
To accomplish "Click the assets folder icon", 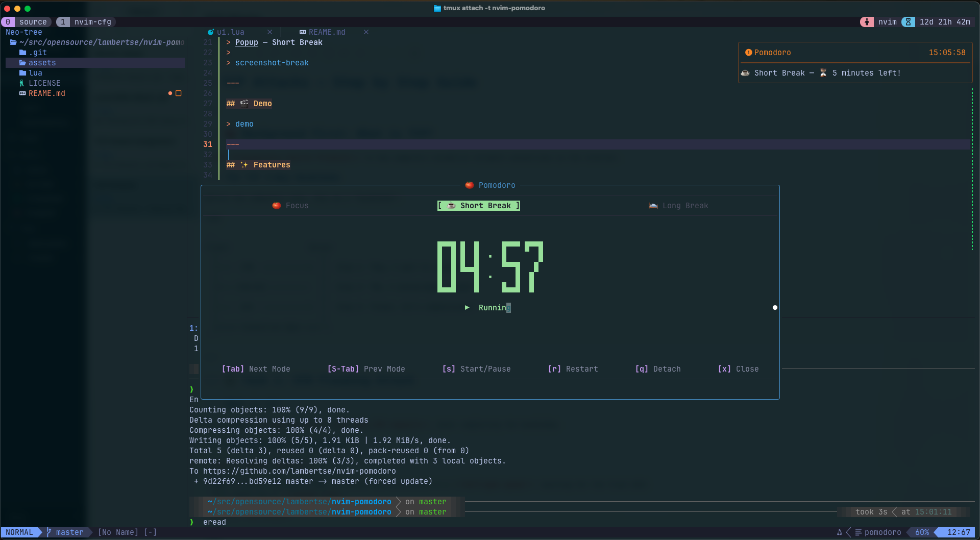I will pyautogui.click(x=22, y=63).
